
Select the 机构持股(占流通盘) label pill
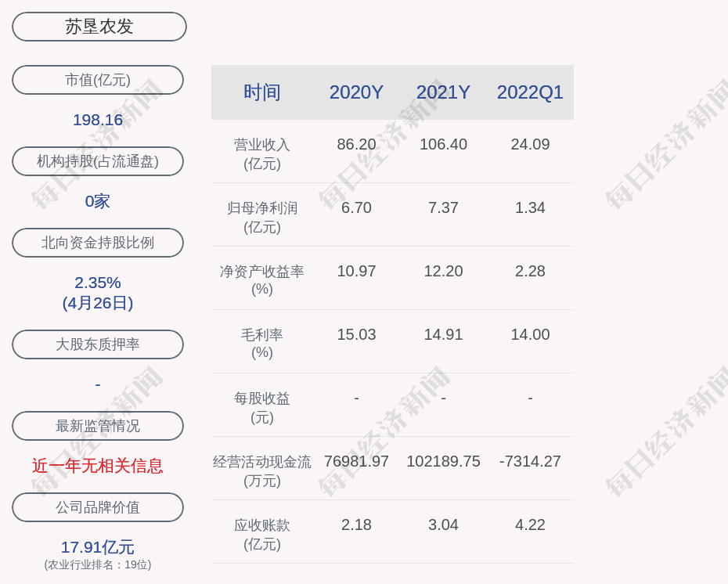tap(98, 161)
